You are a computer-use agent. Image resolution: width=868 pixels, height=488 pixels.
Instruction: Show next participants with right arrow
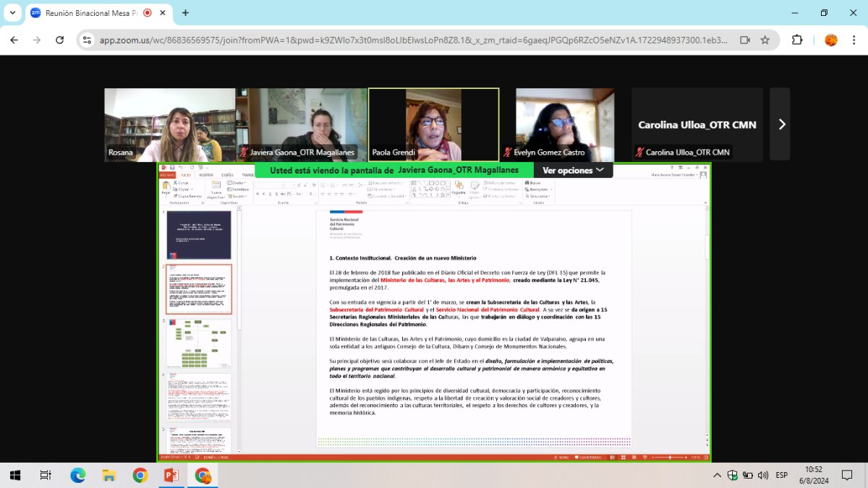point(781,124)
